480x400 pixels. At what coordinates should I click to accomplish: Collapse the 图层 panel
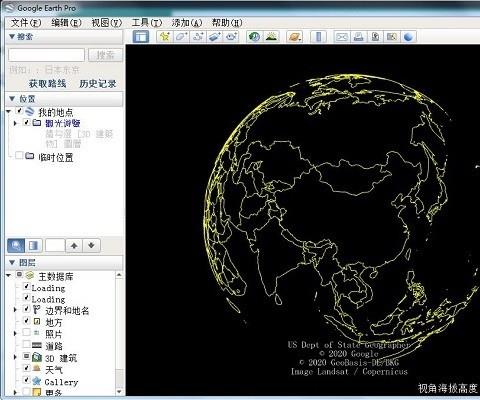click(12, 263)
